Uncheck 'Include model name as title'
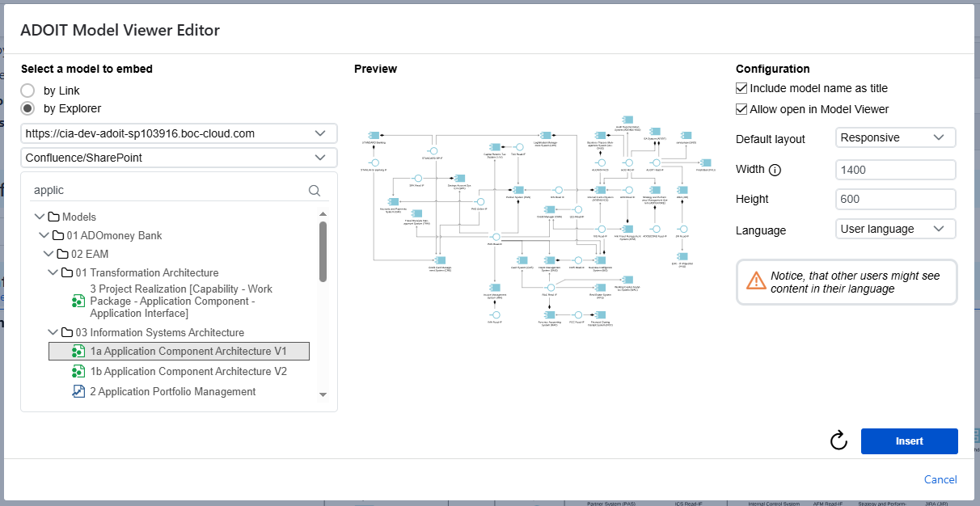This screenshot has width=980, height=506. point(741,88)
